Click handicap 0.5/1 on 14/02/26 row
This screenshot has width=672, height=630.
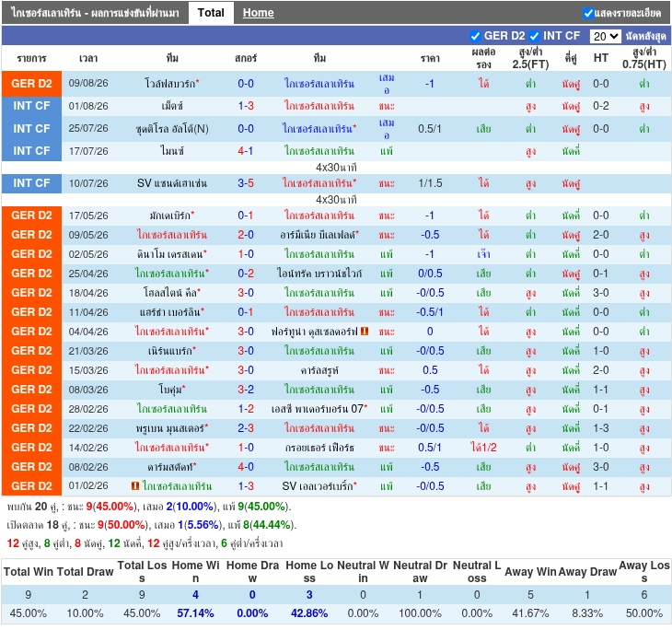tap(430, 448)
